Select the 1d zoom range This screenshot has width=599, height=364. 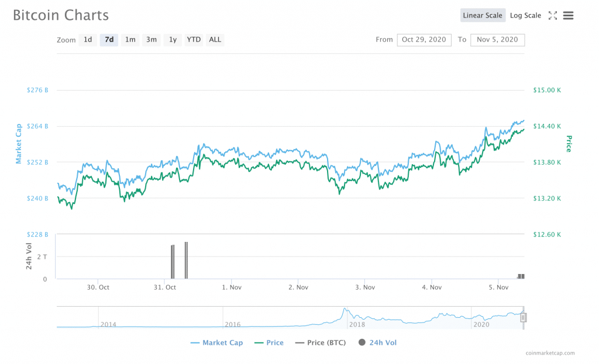click(88, 40)
